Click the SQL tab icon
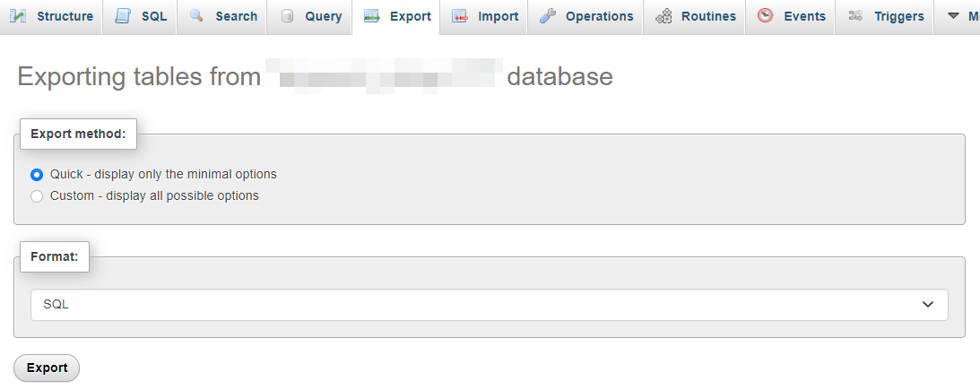Viewport: 980px width, 390px height. [123, 15]
